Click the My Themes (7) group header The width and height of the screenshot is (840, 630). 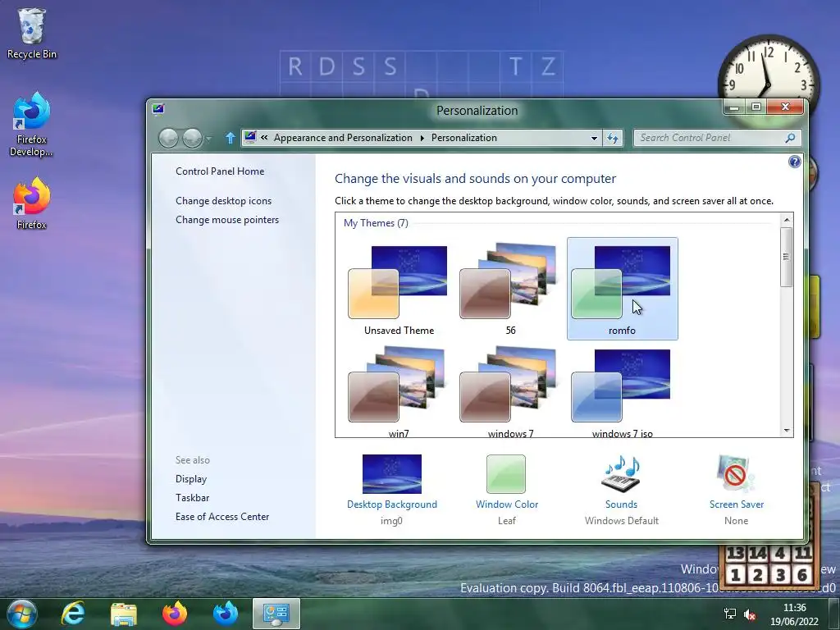376,223
